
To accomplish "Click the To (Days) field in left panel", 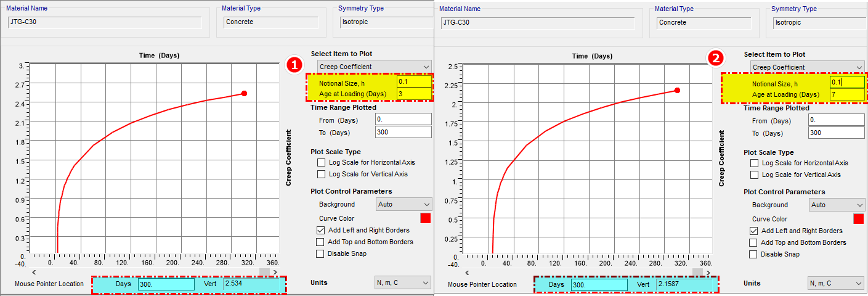I will pyautogui.click(x=403, y=132).
